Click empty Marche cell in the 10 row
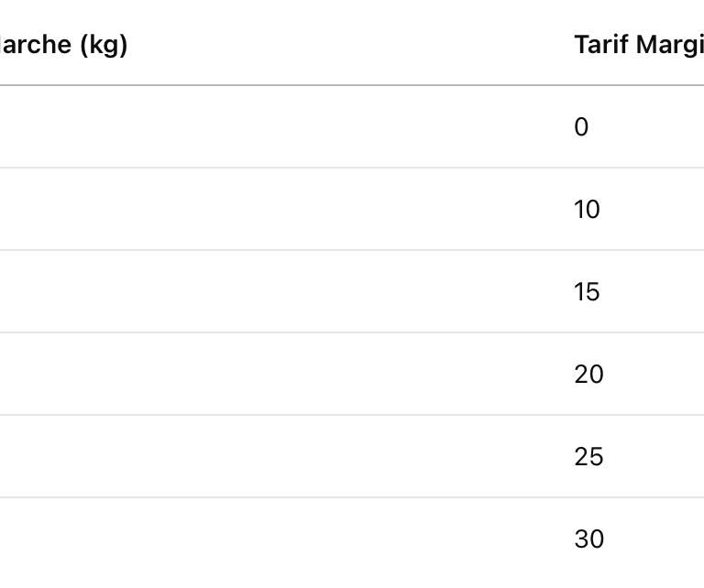The image size is (704, 588). 275,210
